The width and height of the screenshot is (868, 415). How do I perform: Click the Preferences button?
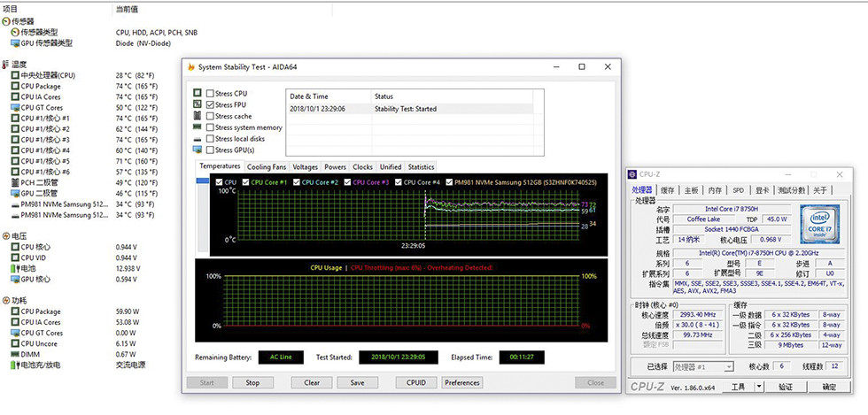pyautogui.click(x=462, y=383)
